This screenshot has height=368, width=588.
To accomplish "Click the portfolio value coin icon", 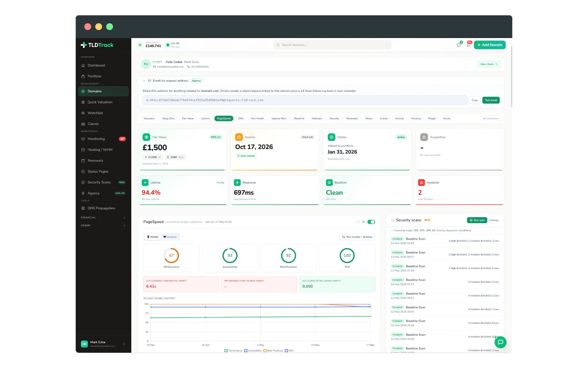I will click(x=140, y=45).
